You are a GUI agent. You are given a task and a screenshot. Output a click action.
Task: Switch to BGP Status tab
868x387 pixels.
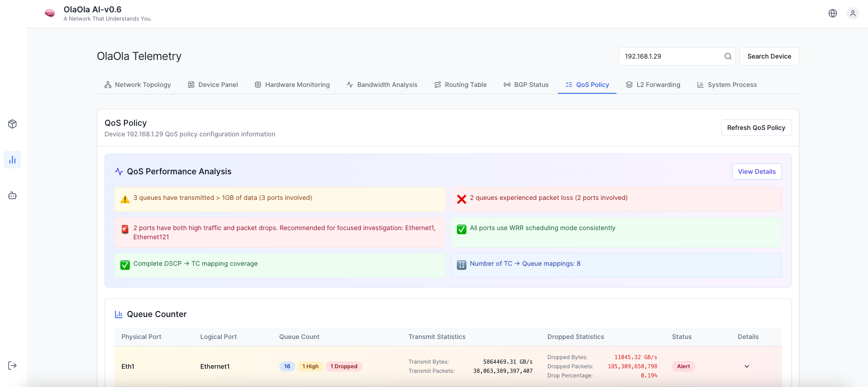click(x=526, y=85)
